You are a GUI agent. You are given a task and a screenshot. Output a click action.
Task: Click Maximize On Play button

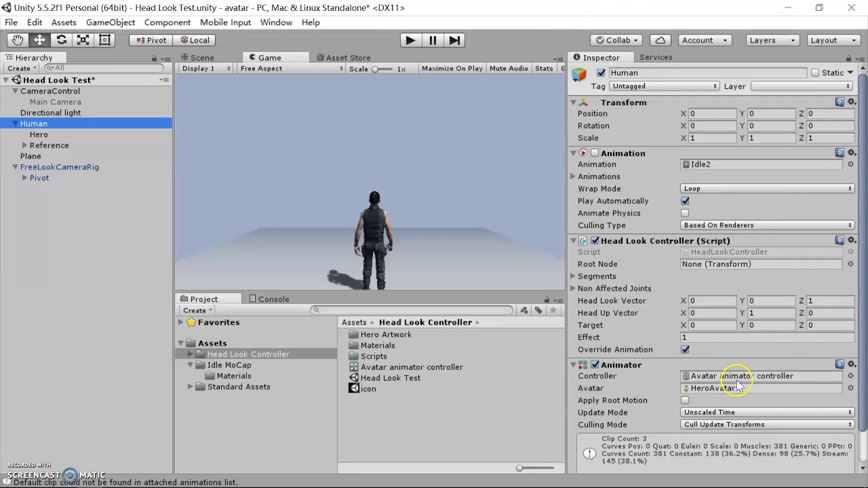coord(452,68)
